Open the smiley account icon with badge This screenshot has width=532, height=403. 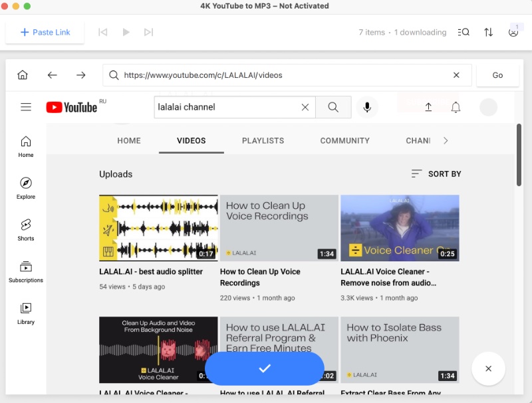pos(513,31)
